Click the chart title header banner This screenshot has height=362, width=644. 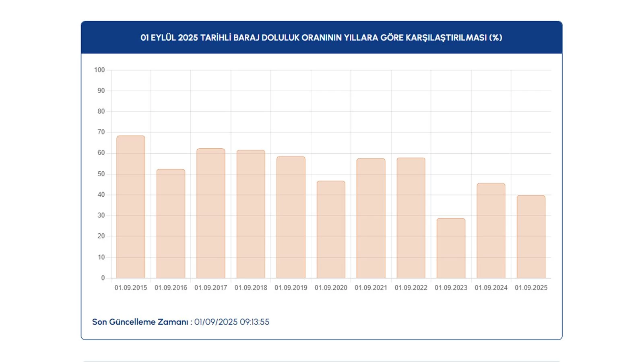click(321, 37)
